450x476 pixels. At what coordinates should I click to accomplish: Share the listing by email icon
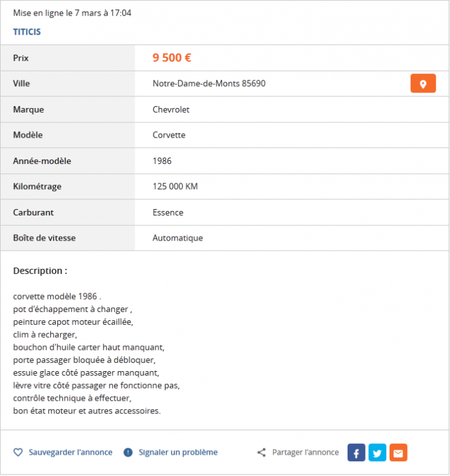pos(398,452)
